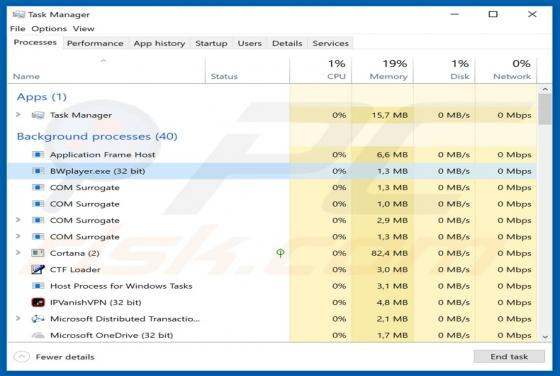Click the Microsoft OneDrive cloud icon
This screenshot has height=376, width=560.
click(x=38, y=335)
